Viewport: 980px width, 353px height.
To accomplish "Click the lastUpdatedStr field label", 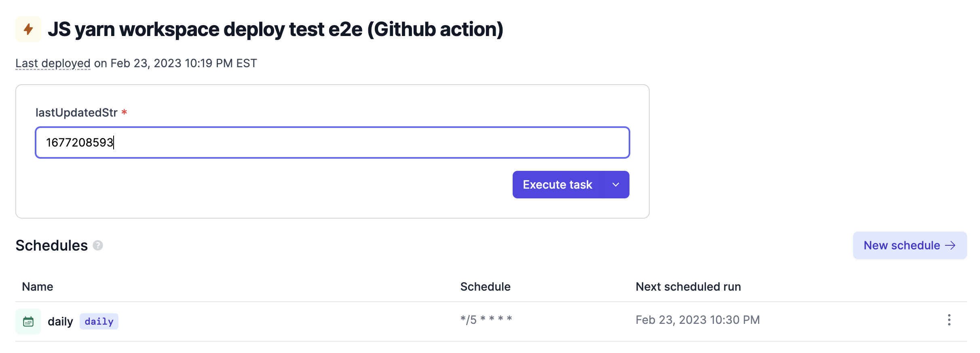I will click(x=76, y=112).
